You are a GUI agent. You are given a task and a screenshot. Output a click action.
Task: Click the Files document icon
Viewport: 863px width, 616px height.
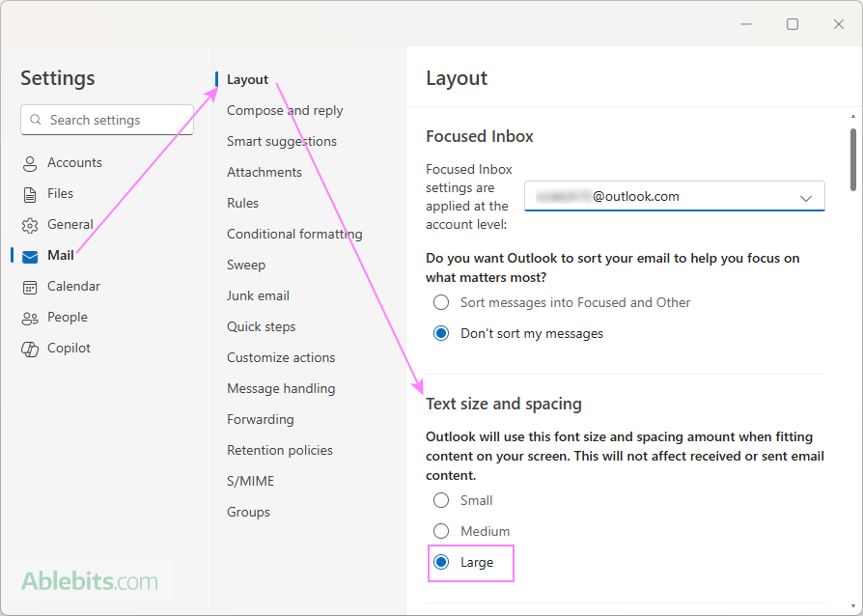pos(30,194)
